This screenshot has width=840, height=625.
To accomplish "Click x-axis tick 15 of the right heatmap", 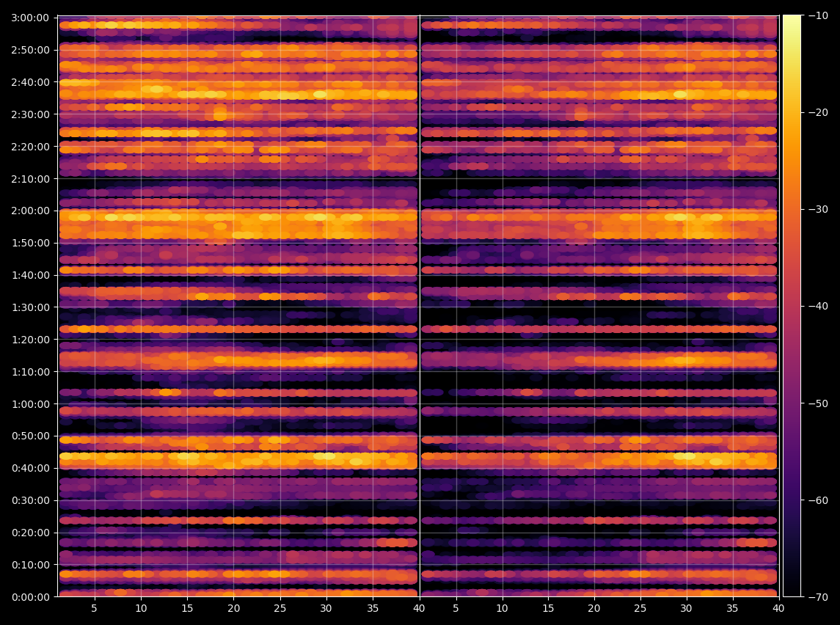I will (x=547, y=608).
